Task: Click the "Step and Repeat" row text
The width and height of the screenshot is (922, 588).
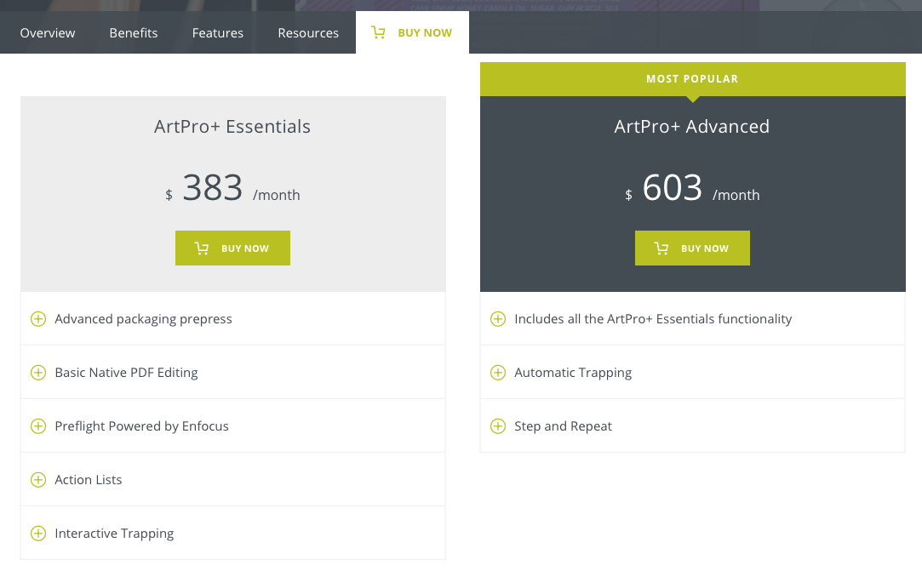Action: click(564, 426)
